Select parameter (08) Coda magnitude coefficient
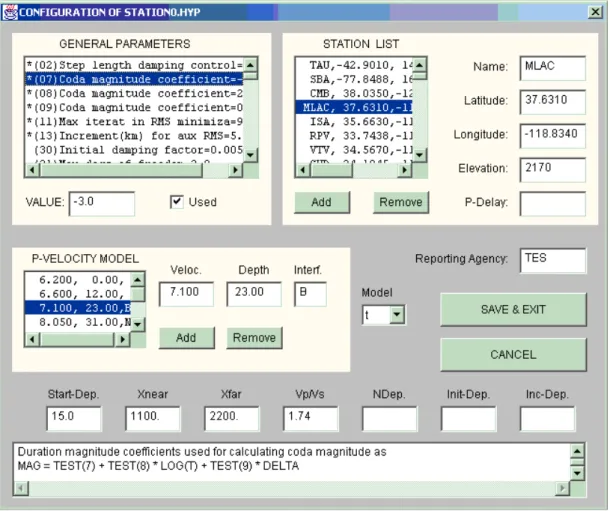This screenshot has width=610, height=511. 134,94
